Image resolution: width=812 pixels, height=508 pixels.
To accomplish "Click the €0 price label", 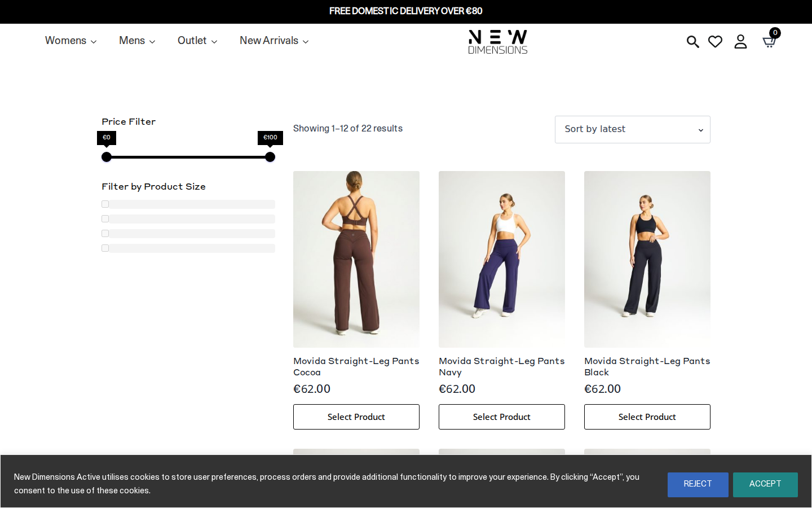I will (x=107, y=138).
